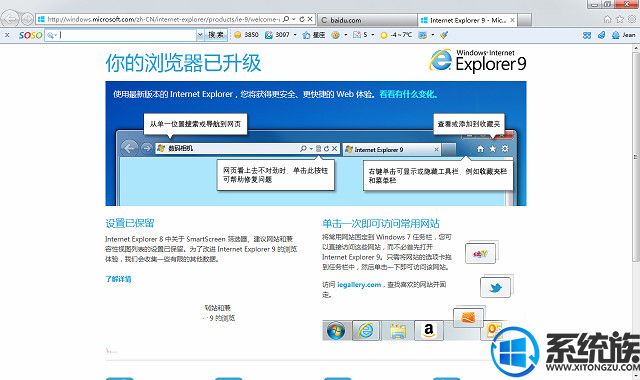This screenshot has width=640, height=380.
Task: Open the home page icon
Action: click(608, 19)
